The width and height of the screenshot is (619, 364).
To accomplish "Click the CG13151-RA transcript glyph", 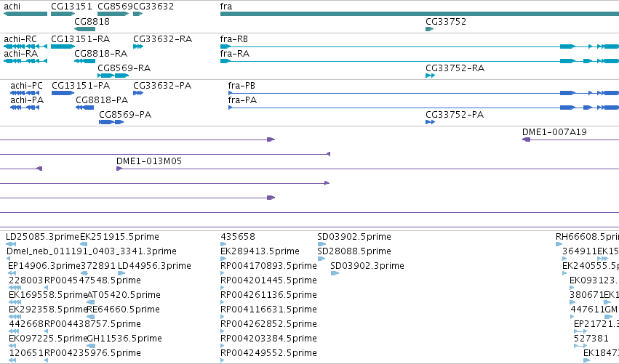I will [x=63, y=46].
